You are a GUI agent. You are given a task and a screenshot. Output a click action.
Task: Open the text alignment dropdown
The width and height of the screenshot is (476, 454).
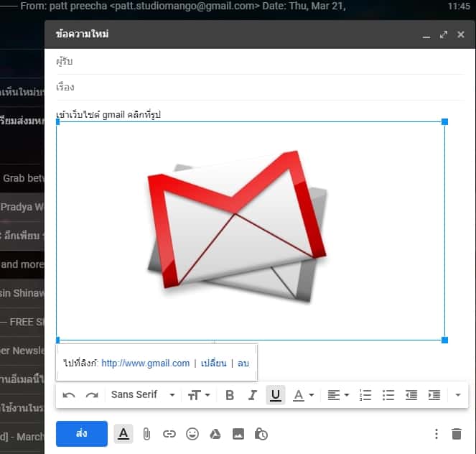point(338,395)
